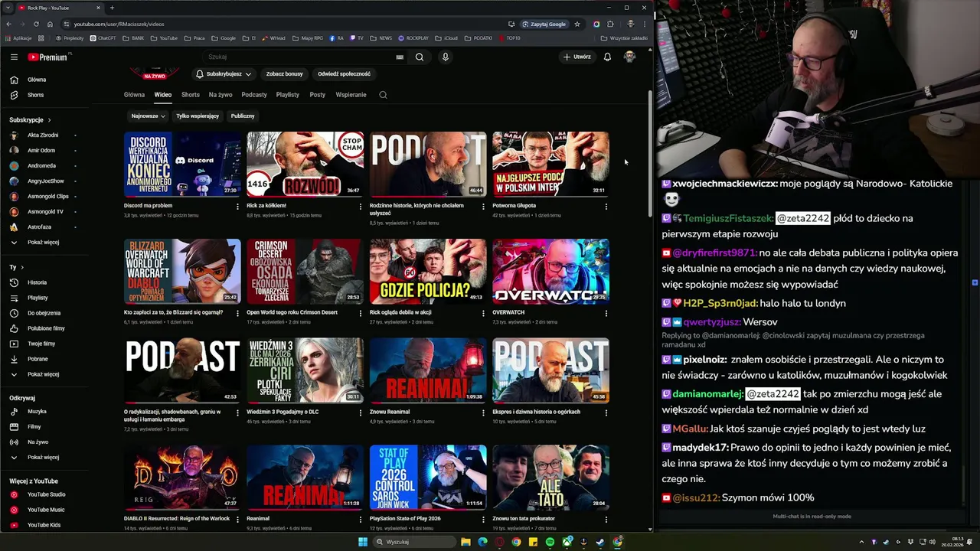Click the Zobacz bonusy button
The height and width of the screenshot is (551, 980).
pos(284,74)
